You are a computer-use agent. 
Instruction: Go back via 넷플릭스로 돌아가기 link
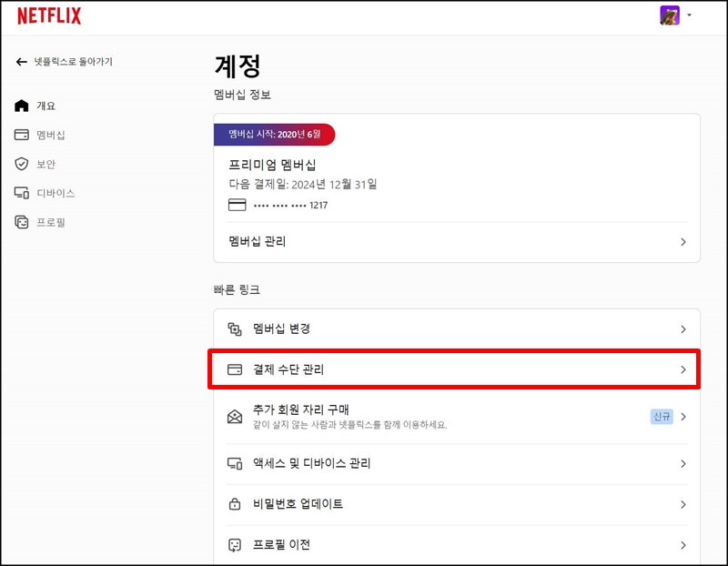pos(74,62)
